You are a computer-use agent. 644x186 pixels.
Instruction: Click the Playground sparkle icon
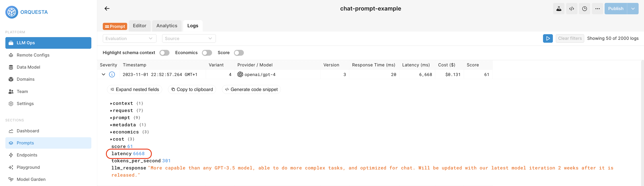11,167
